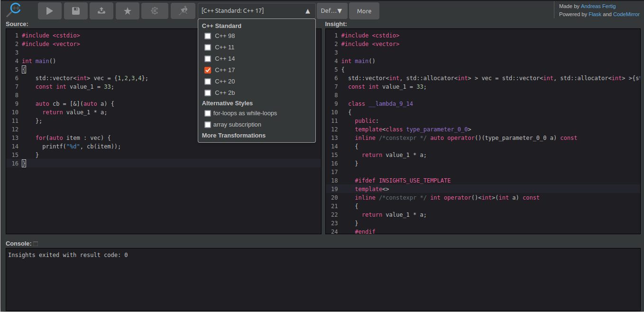Enable for-loops as while-loops option

tap(208, 113)
